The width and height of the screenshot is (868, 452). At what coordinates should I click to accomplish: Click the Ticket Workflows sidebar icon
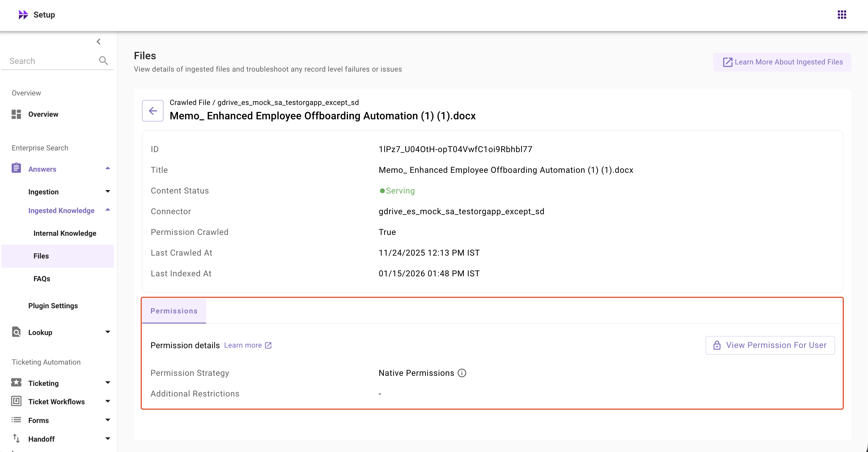coord(16,401)
